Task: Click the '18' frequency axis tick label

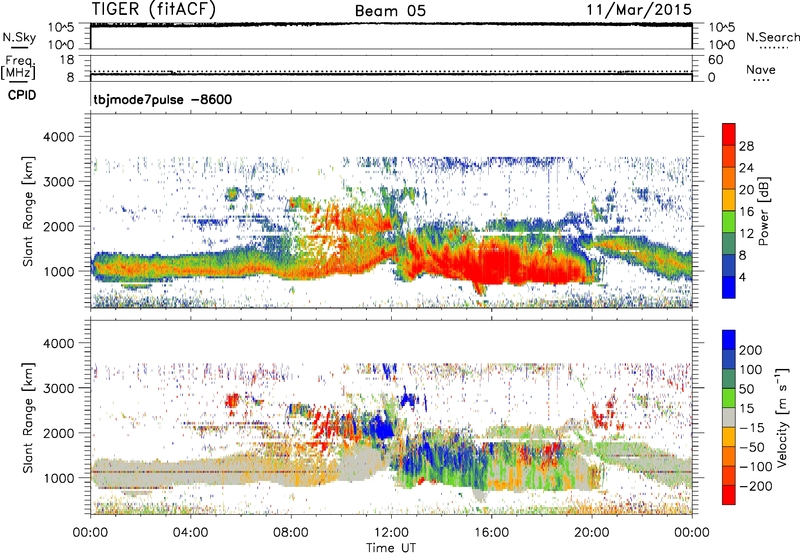Action: (x=67, y=60)
